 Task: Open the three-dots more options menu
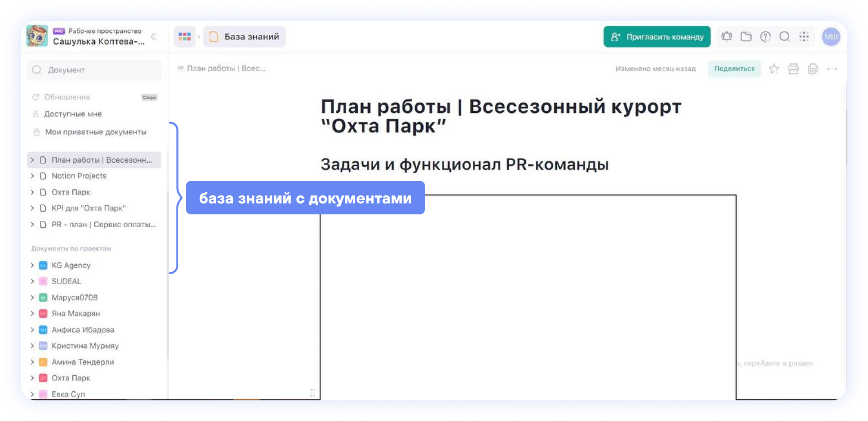click(x=832, y=68)
